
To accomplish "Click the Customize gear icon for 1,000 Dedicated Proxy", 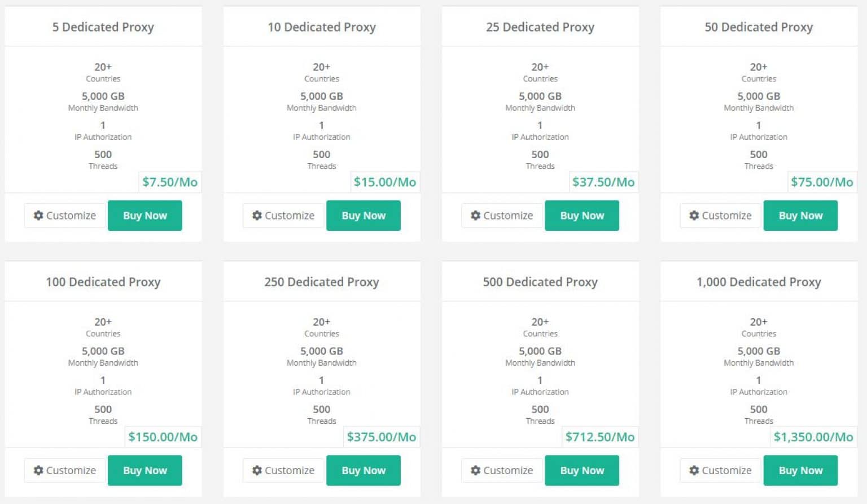I will click(x=694, y=470).
